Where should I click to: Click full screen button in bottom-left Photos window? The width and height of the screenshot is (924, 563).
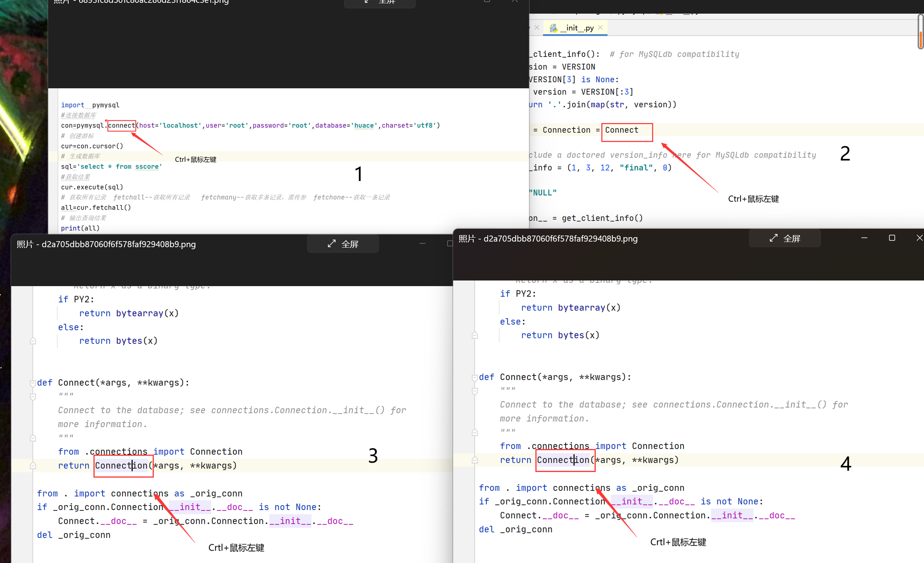343,244
